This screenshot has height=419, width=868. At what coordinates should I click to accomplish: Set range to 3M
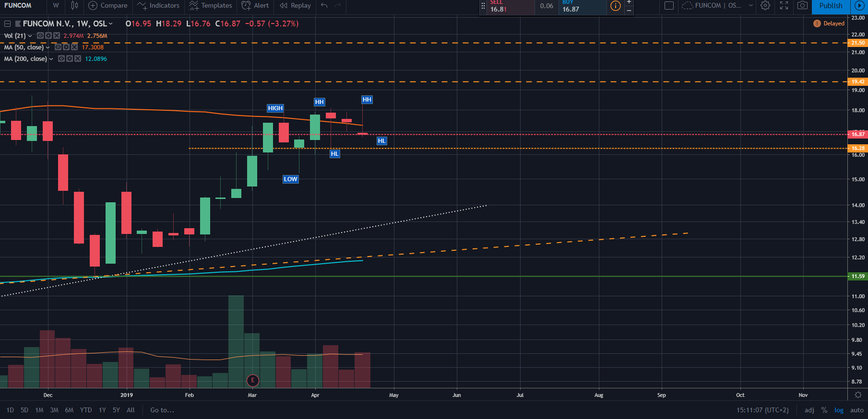[x=54, y=410]
